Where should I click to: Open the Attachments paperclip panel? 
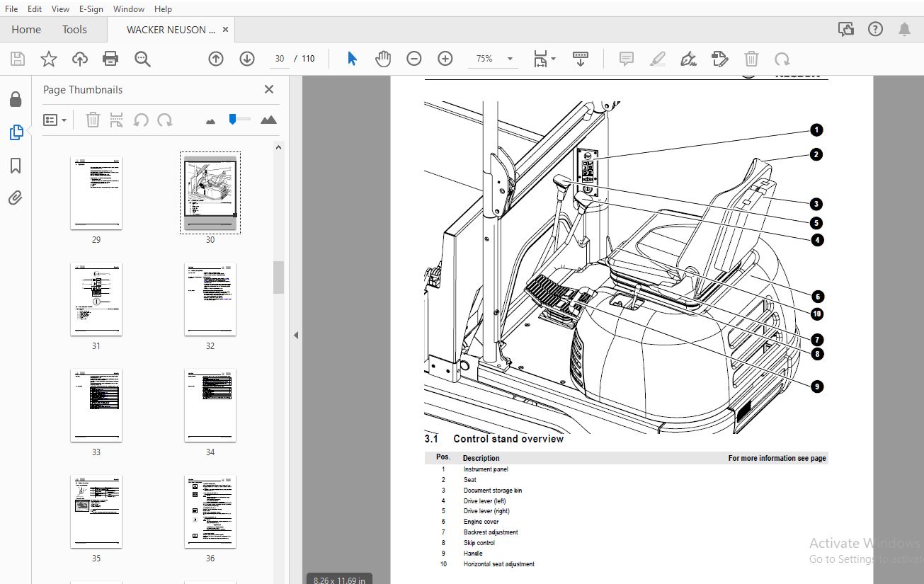pos(16,197)
